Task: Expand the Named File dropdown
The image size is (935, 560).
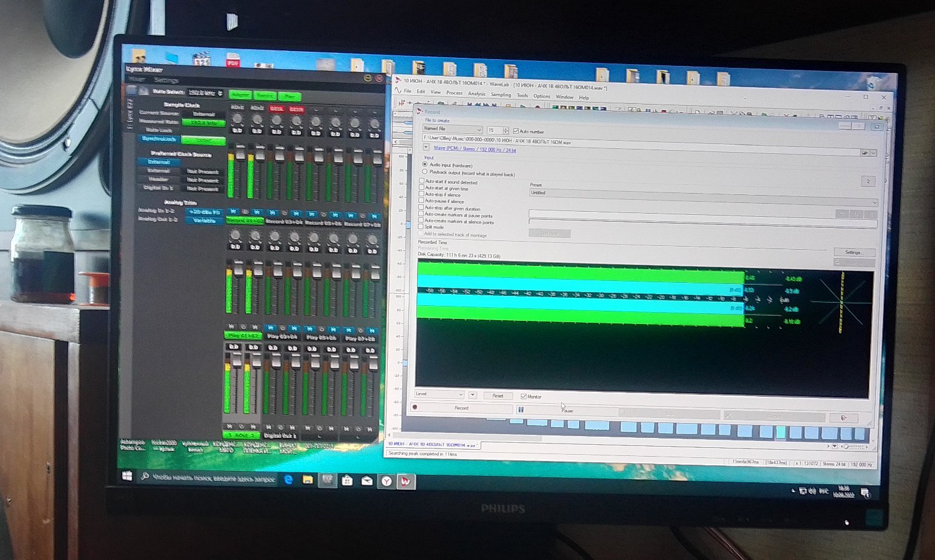Action: pos(478,130)
